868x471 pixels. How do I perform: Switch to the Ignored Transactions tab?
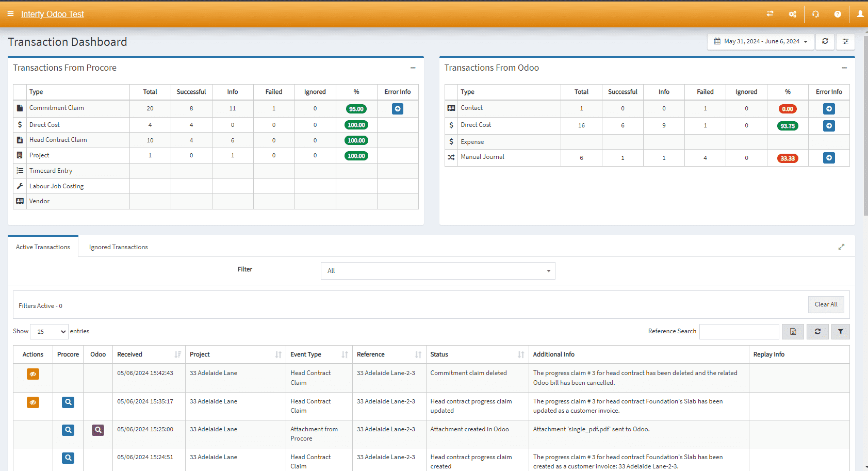pyautogui.click(x=118, y=247)
